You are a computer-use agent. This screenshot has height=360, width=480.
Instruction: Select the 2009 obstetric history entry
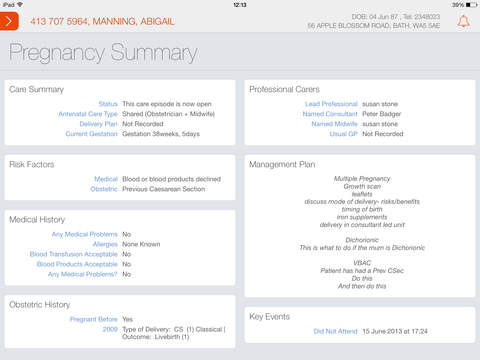tap(110, 329)
